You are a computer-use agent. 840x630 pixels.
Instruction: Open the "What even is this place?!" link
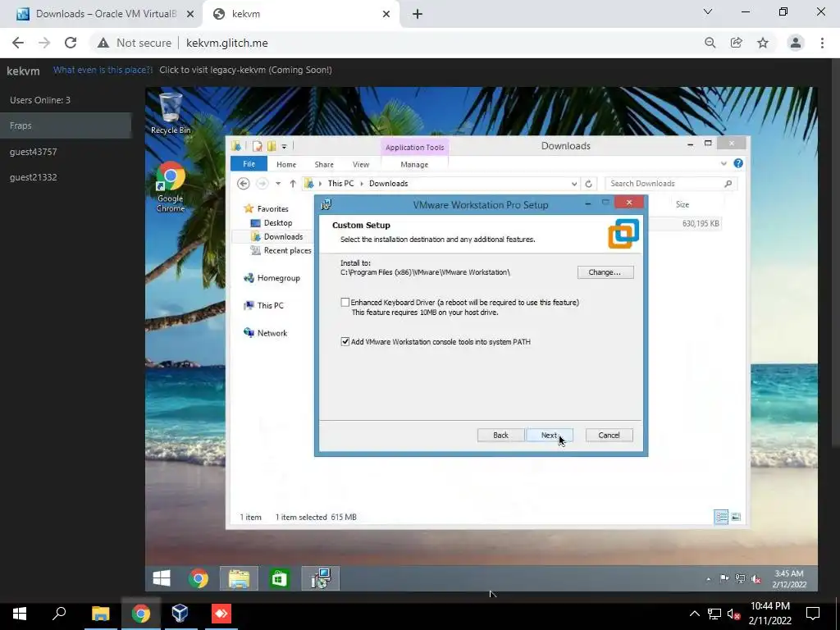(103, 70)
